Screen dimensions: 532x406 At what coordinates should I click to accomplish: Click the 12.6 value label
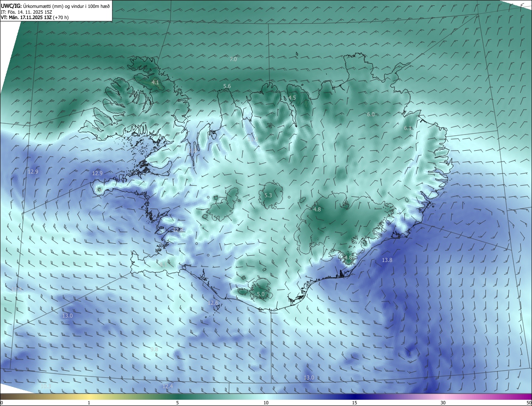[213, 303]
